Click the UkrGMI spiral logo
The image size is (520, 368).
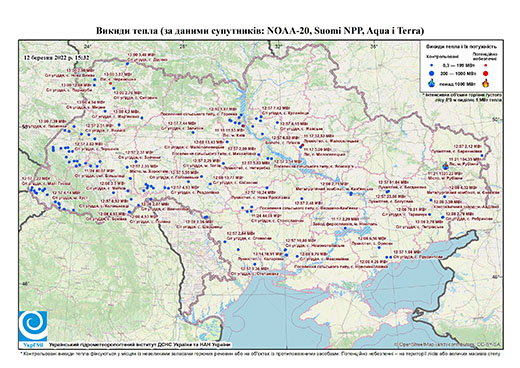pyautogui.click(x=33, y=327)
